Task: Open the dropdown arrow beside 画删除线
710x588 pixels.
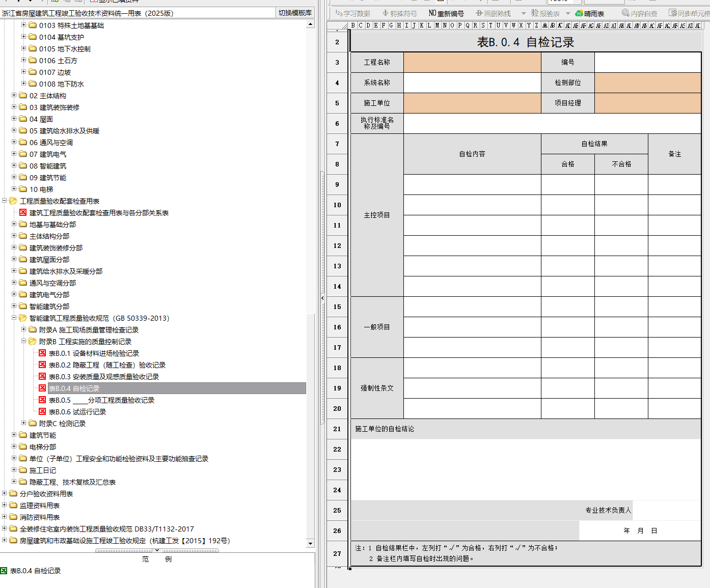Action: [x=523, y=13]
